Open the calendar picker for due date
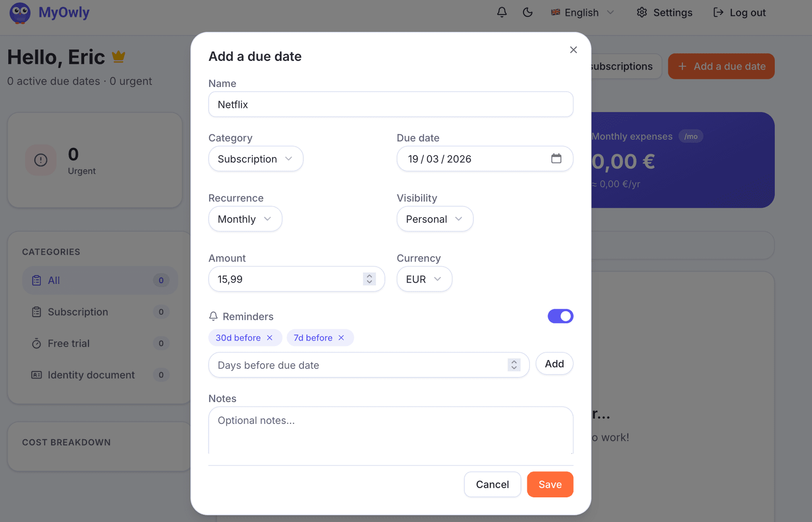 [x=556, y=159]
